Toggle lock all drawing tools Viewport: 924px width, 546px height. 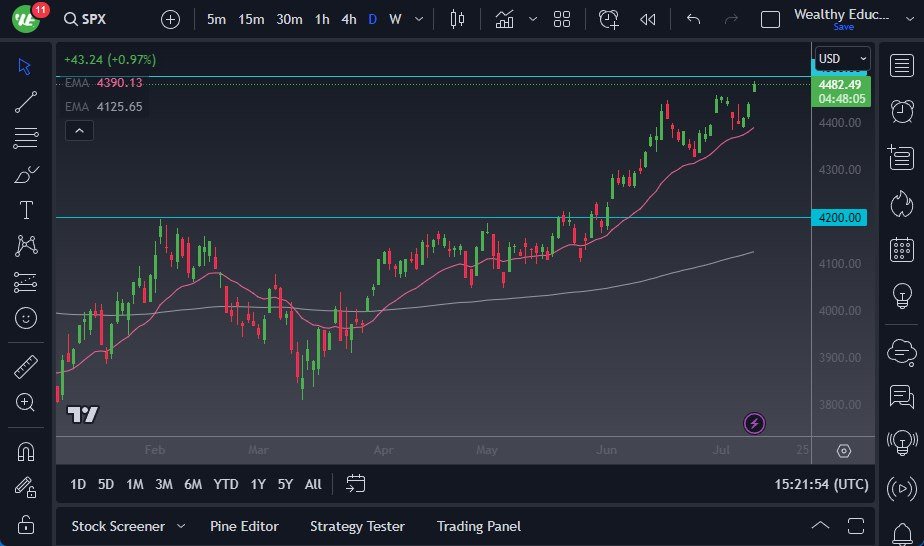(x=26, y=524)
